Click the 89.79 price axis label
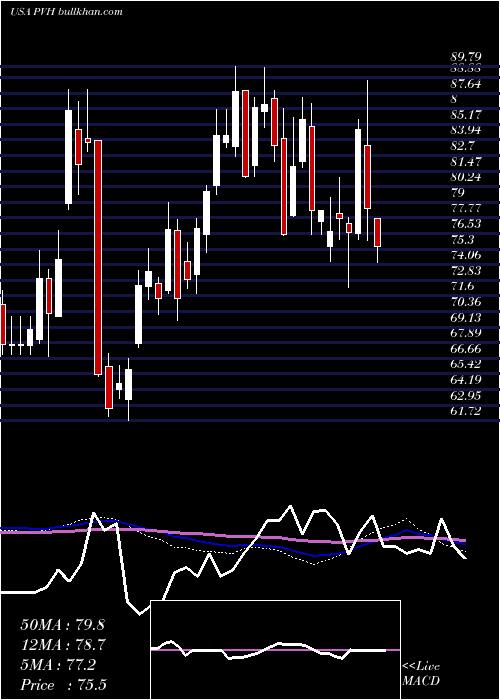 [466, 58]
